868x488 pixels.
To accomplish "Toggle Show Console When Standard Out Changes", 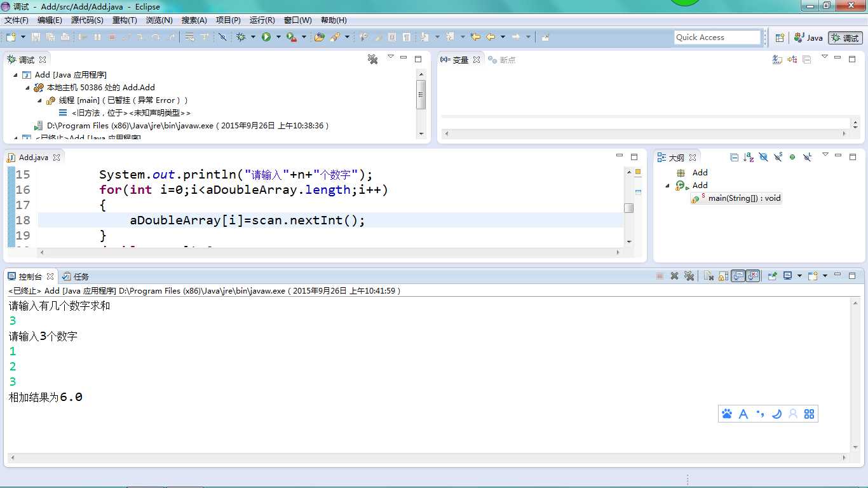I will 738,276.
